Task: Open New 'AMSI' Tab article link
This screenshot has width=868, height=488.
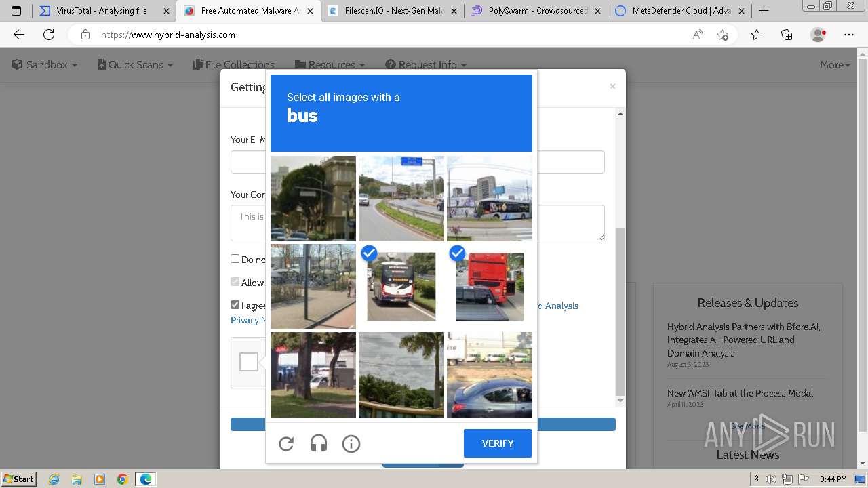Action: pyautogui.click(x=740, y=393)
